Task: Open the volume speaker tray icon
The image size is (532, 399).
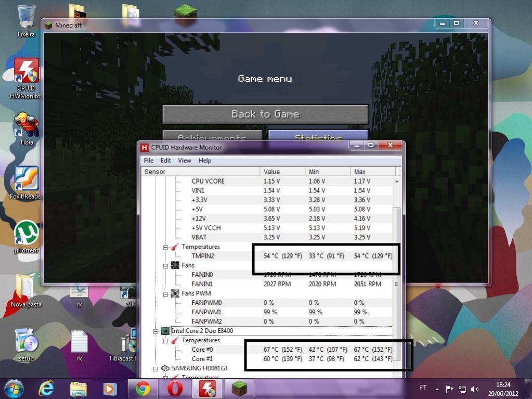Action: click(x=475, y=389)
